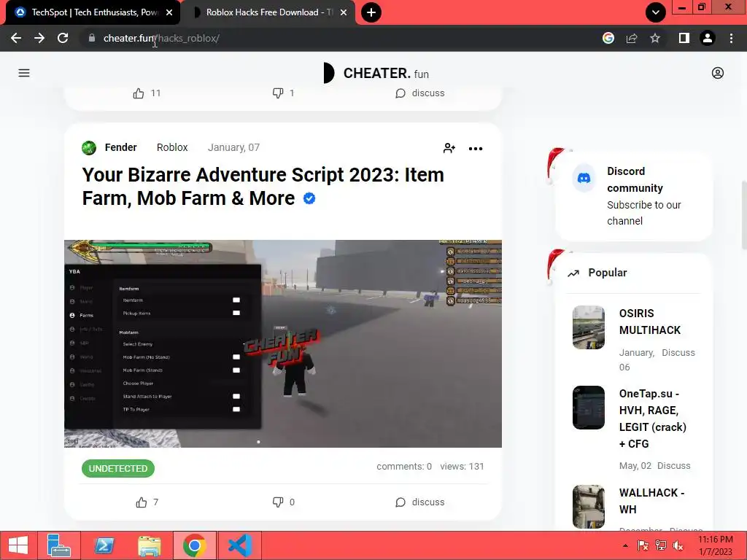The height and width of the screenshot is (560, 747).
Task: Click discuss on Bizarre Adventure post
Action: pyautogui.click(x=419, y=502)
